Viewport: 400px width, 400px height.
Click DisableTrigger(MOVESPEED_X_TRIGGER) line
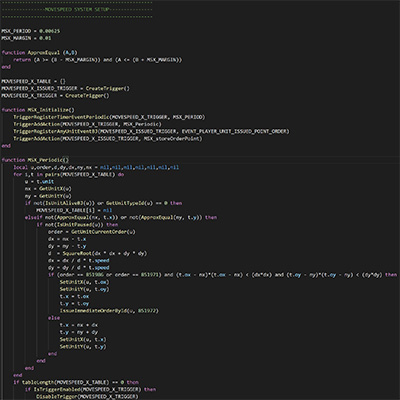click(87, 397)
